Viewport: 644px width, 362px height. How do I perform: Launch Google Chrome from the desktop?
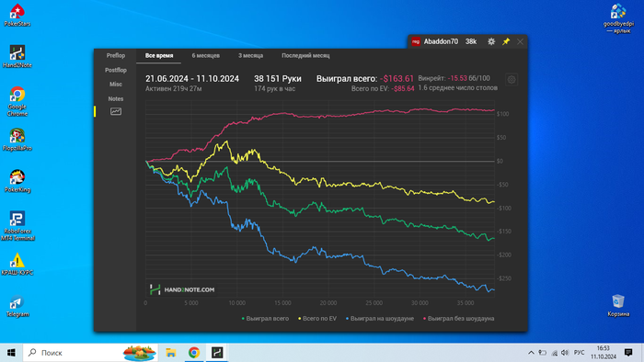pyautogui.click(x=17, y=101)
